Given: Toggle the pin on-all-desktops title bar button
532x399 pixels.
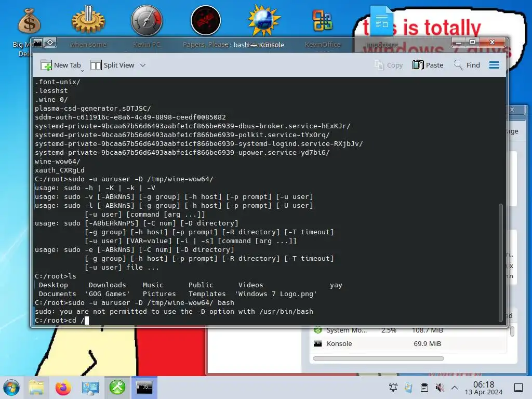Looking at the screenshot, I should pos(50,43).
